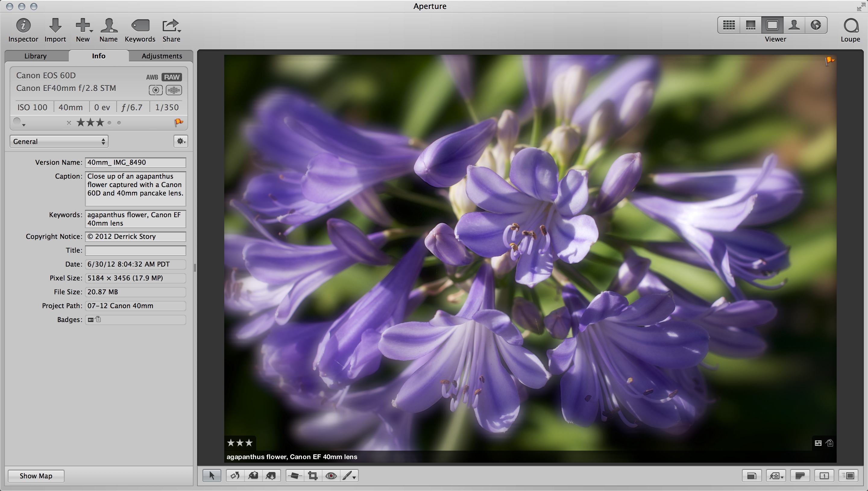Click the Rotate tool icon
This screenshot has height=491, width=868.
tap(235, 476)
